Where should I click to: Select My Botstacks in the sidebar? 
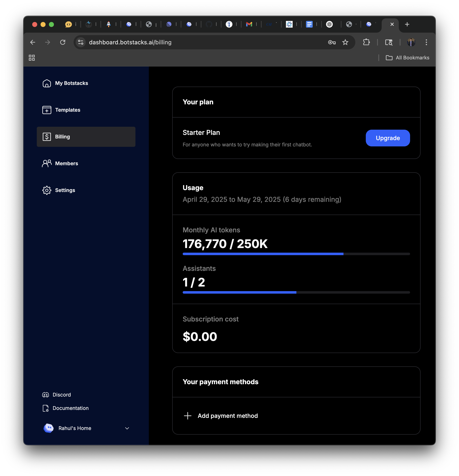[72, 83]
